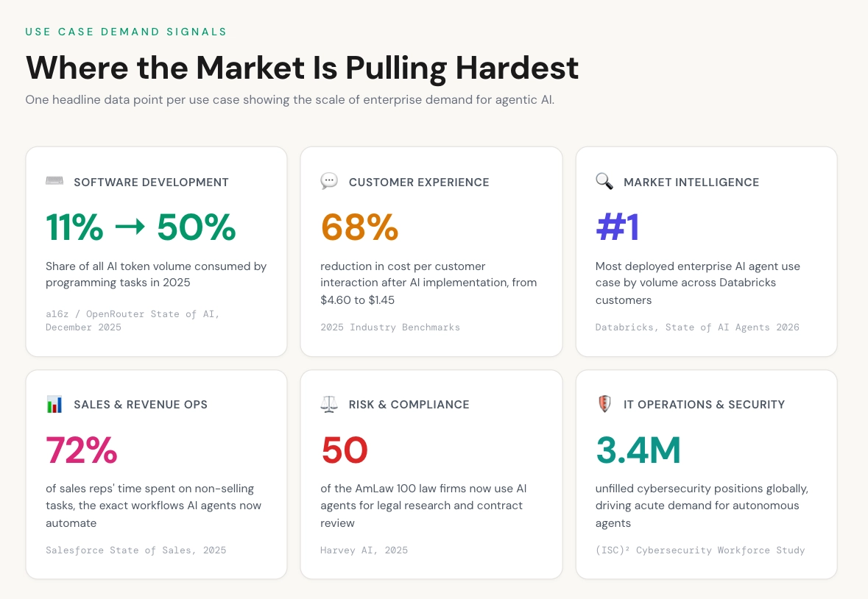Click the speech bubble Customer Experience icon
Image resolution: width=868 pixels, height=599 pixels.
click(329, 182)
